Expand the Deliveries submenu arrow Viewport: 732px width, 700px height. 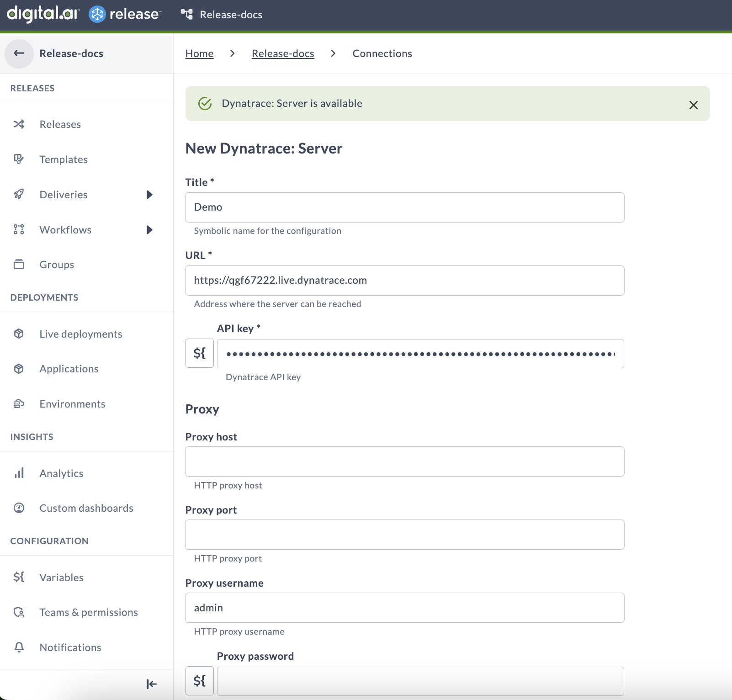[149, 195]
